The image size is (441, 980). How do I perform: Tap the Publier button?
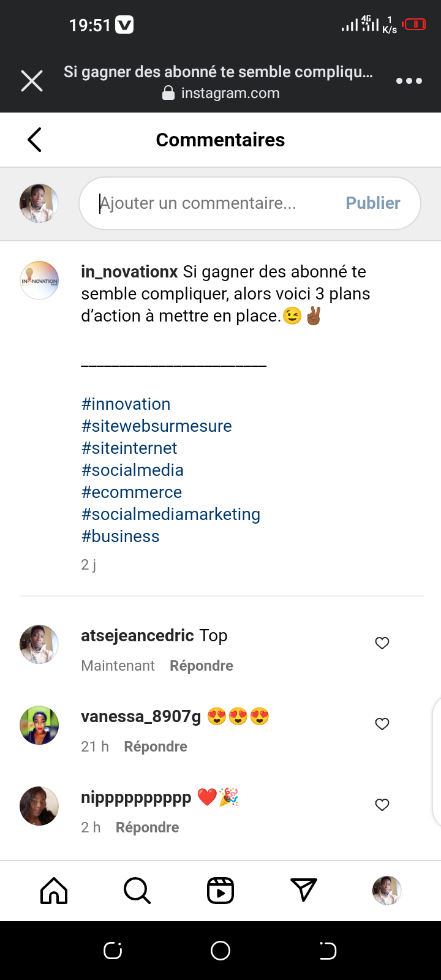pyautogui.click(x=372, y=203)
